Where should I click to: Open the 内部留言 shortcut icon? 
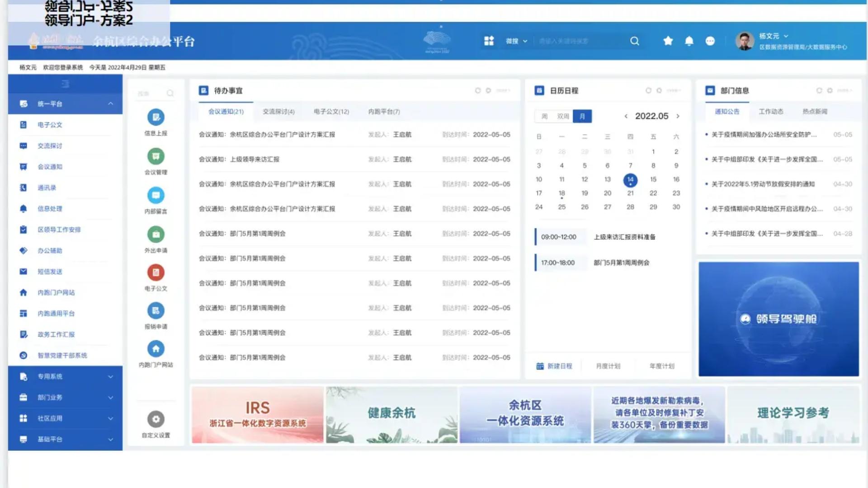pyautogui.click(x=156, y=195)
